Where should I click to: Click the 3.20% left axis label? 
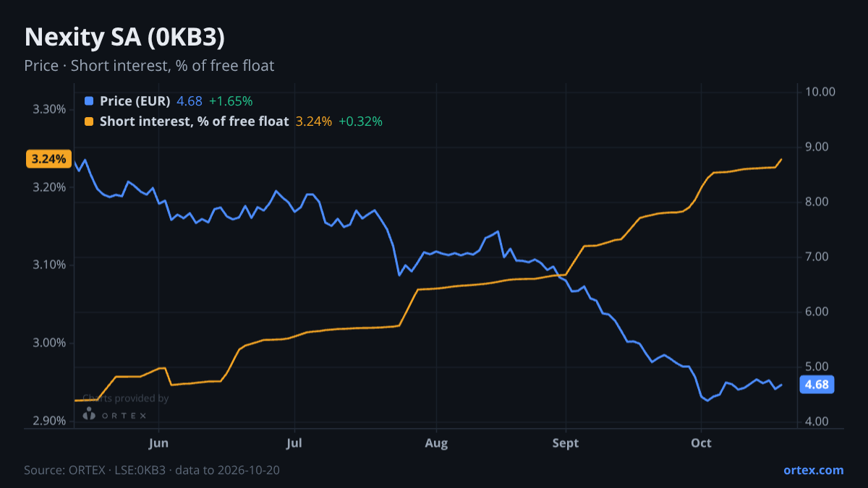pos(50,187)
